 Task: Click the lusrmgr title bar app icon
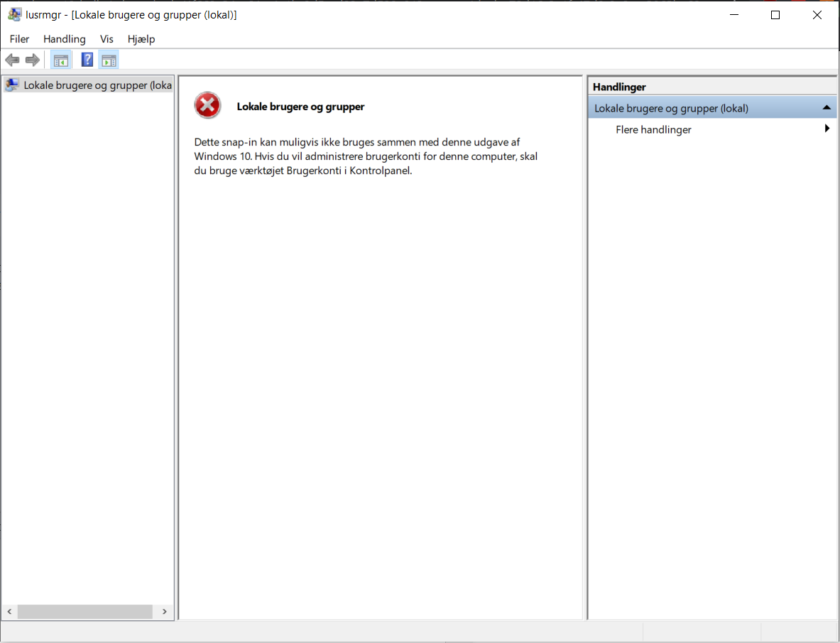point(14,14)
